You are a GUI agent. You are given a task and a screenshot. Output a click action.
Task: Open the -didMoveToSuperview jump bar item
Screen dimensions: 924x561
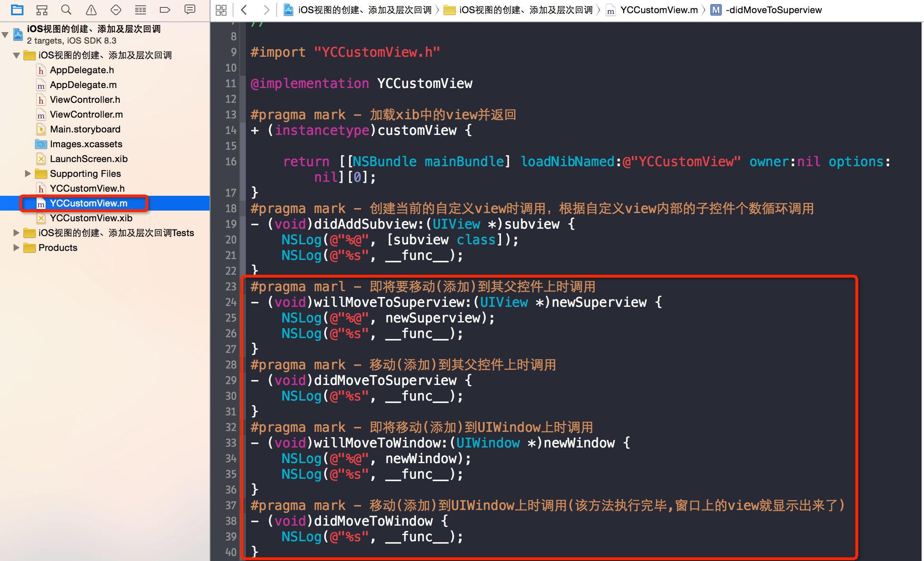pos(773,10)
